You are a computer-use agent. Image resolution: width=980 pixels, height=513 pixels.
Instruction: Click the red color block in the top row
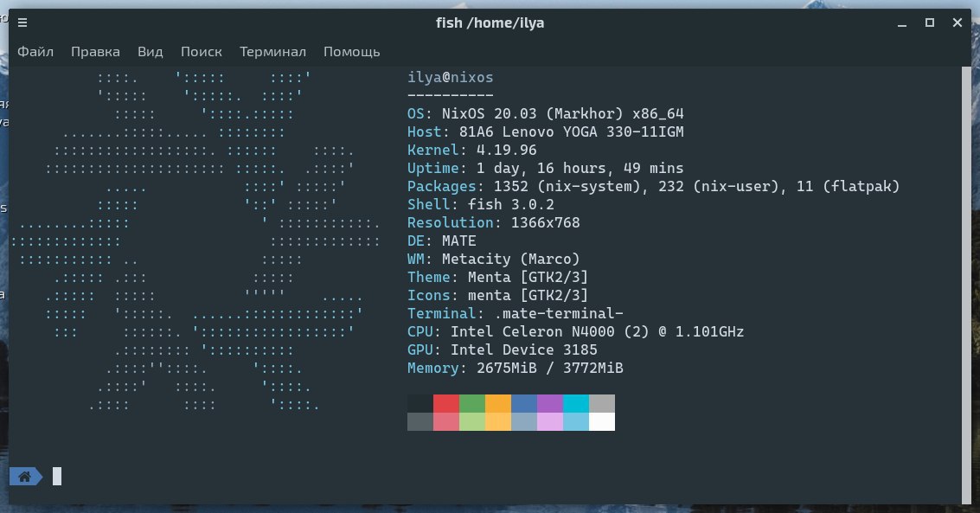tap(446, 404)
